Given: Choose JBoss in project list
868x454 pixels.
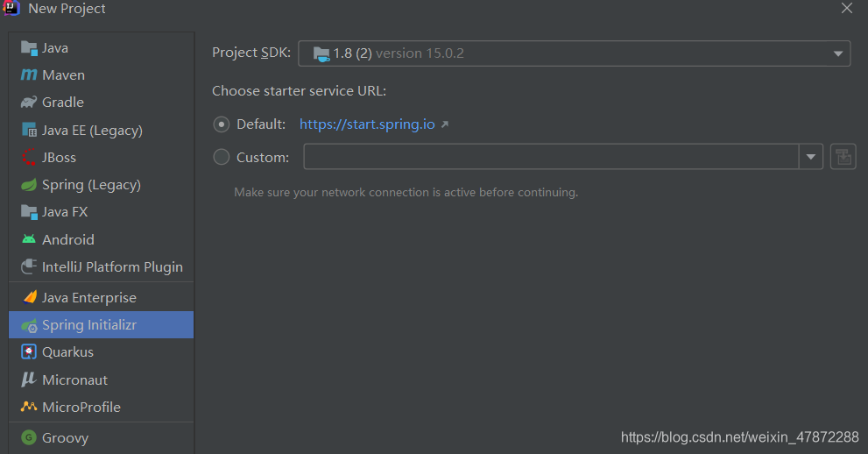Looking at the screenshot, I should 102,157.
